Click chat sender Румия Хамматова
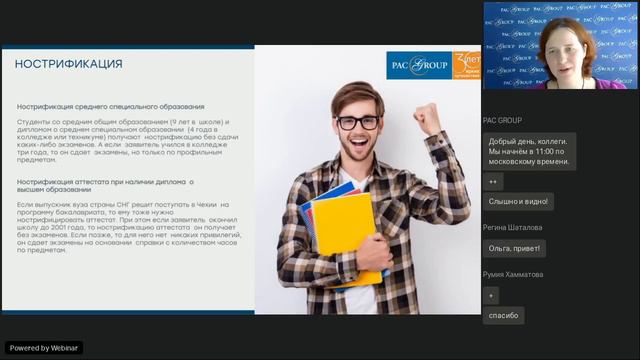Image resolution: width=640 pixels, height=360 pixels. coord(513,275)
